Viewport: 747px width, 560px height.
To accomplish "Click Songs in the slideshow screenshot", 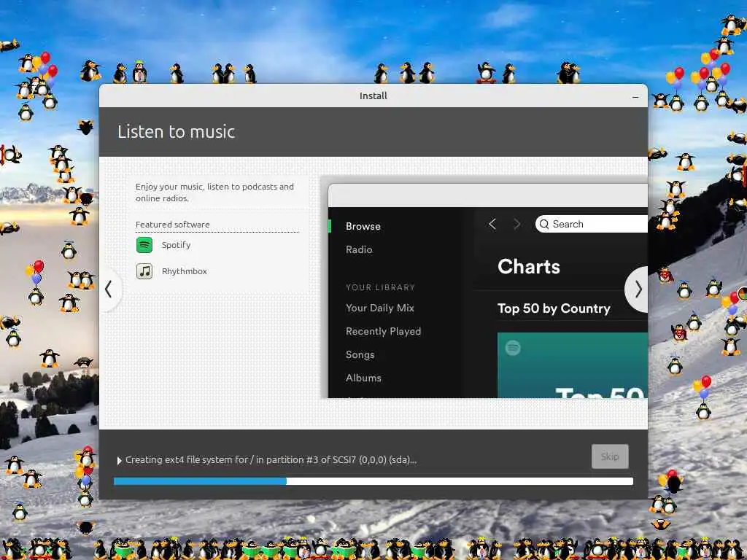I will (360, 355).
